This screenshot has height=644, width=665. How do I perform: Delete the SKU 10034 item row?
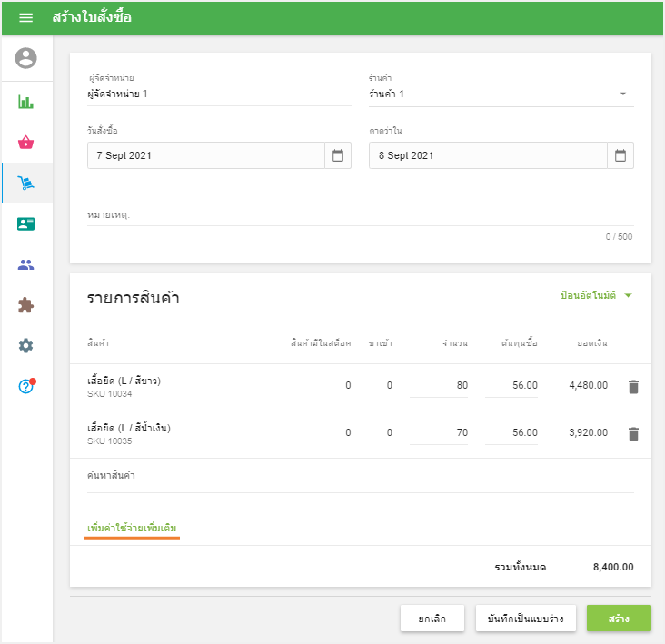(x=633, y=387)
